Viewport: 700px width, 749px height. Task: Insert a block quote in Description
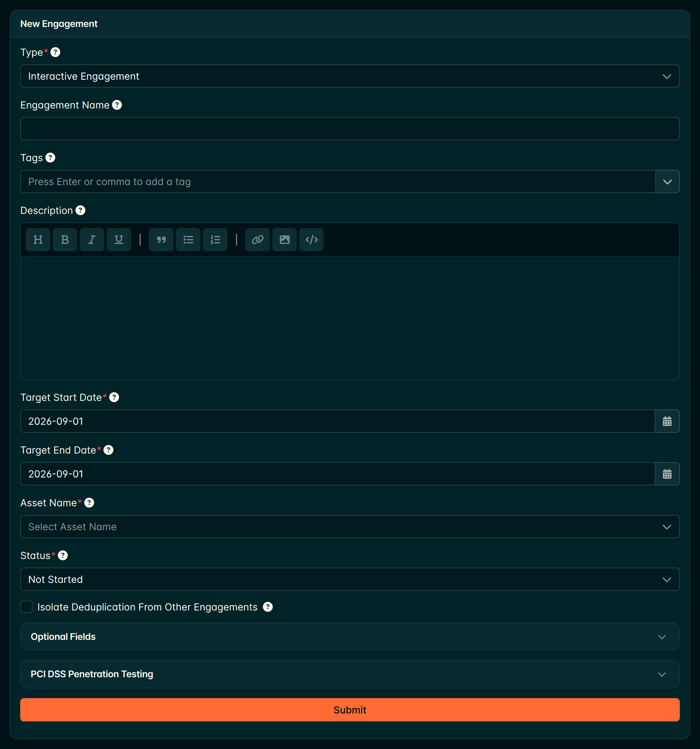pos(161,240)
